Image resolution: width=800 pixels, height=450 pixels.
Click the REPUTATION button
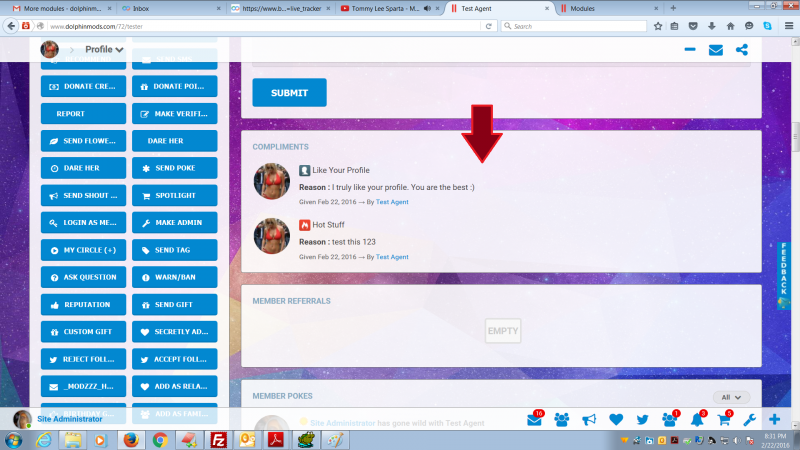pos(83,305)
